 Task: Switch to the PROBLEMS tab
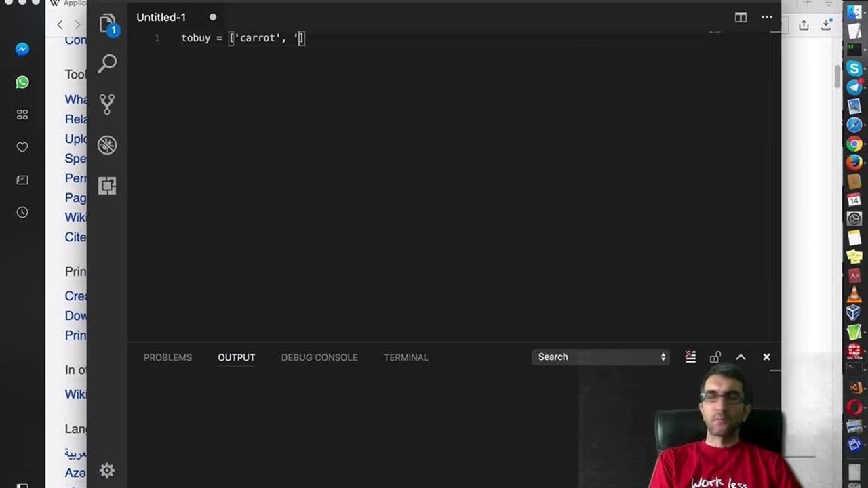[x=167, y=357]
